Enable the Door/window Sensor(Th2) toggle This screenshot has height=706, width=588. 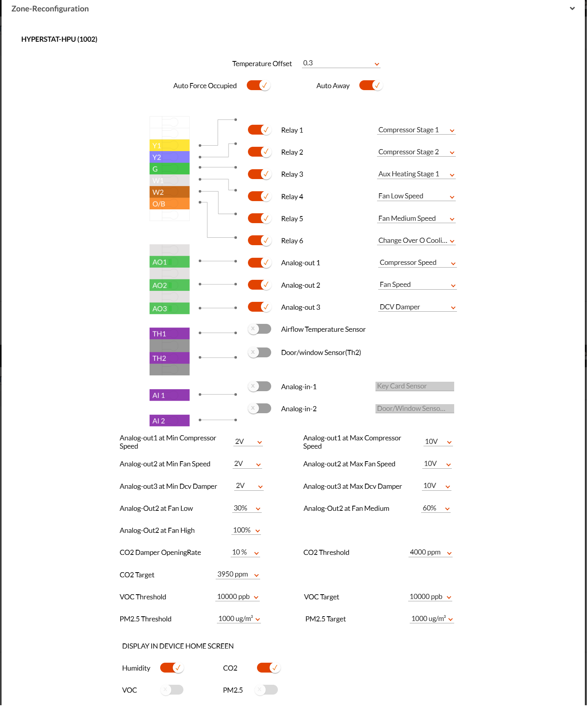click(x=259, y=352)
